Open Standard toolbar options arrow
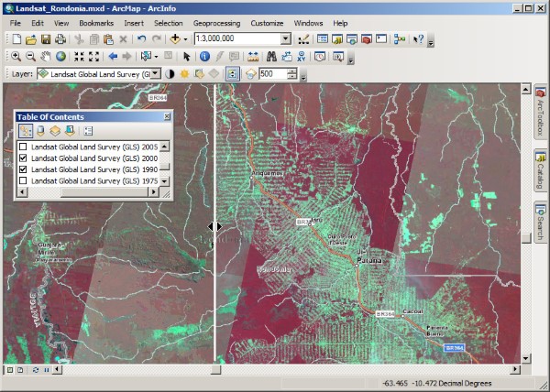550x392 pixels. coord(431,42)
